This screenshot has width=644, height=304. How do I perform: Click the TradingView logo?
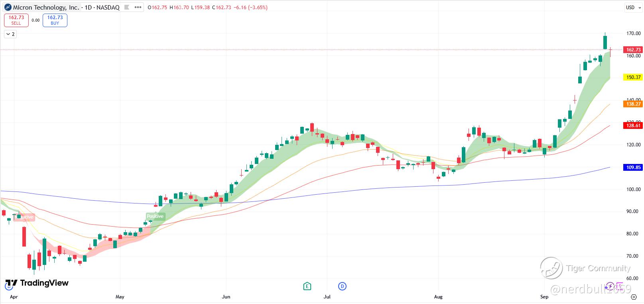pos(37,283)
